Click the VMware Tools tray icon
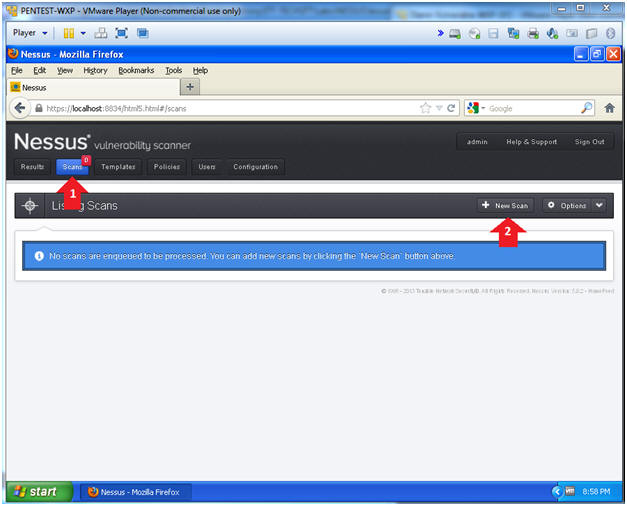 (x=569, y=491)
